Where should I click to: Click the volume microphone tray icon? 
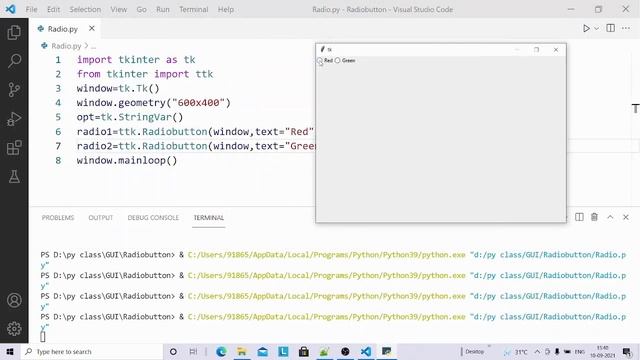[557, 351]
